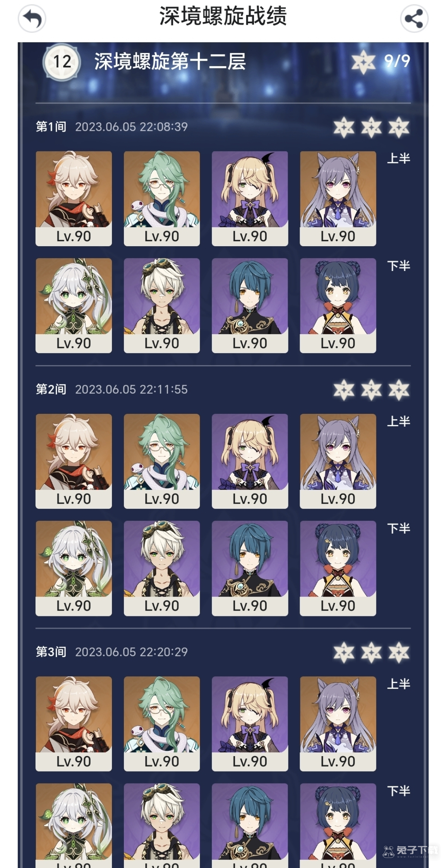Click the floor 12 number badge
The width and height of the screenshot is (446, 868).
pos(62,62)
